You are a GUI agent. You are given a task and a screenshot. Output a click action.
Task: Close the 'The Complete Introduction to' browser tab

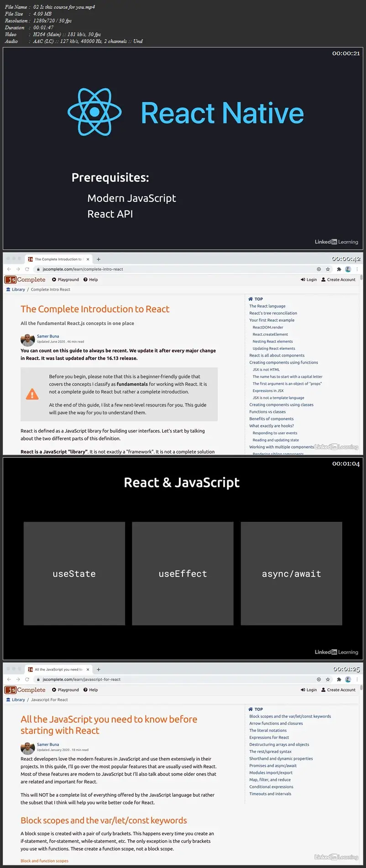(x=88, y=259)
